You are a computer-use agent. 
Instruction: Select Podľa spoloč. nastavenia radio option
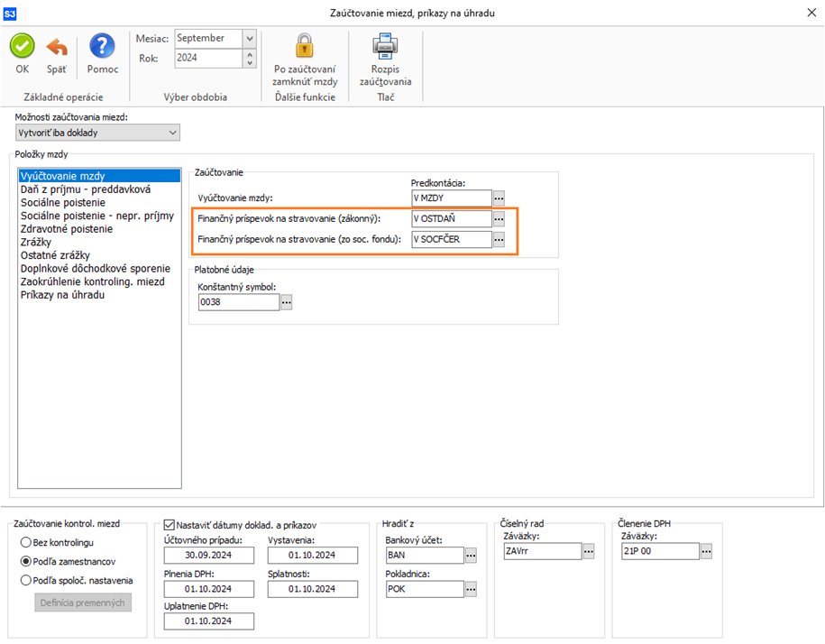(x=26, y=580)
